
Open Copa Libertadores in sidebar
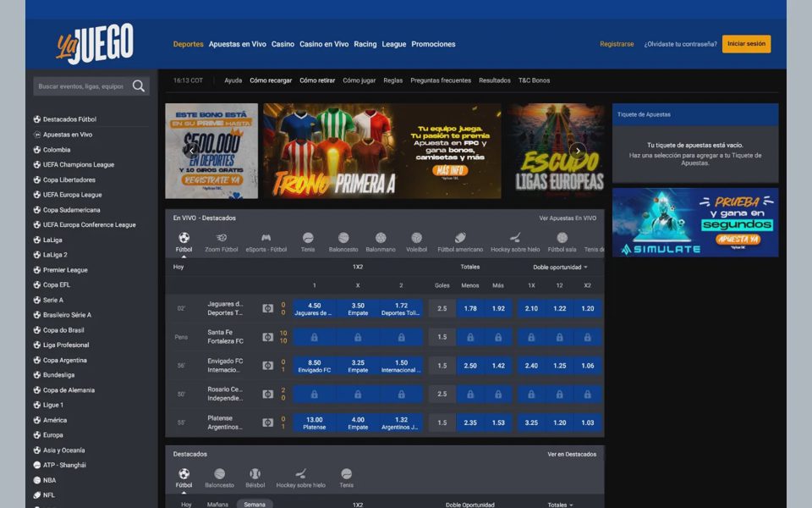coord(69,179)
